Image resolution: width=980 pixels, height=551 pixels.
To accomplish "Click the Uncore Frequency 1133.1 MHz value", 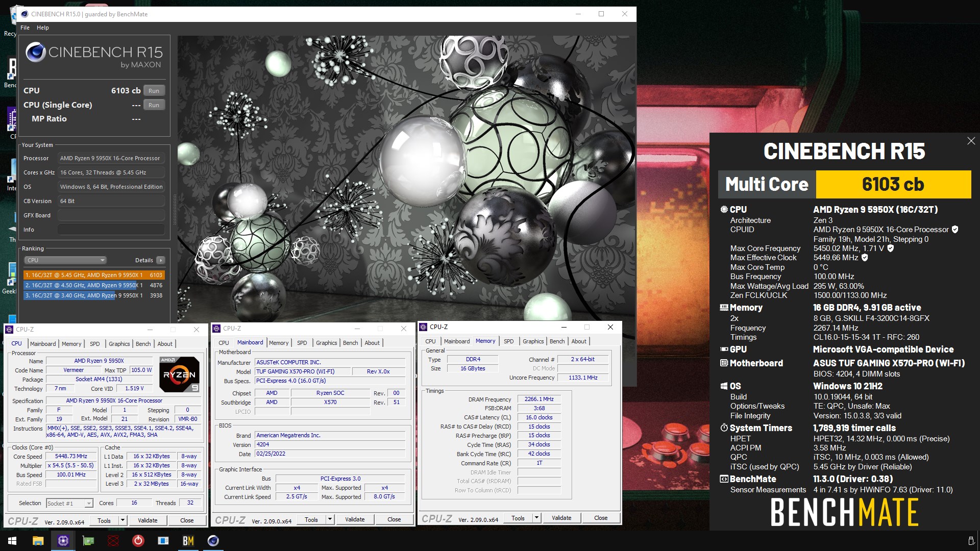I will (x=583, y=378).
